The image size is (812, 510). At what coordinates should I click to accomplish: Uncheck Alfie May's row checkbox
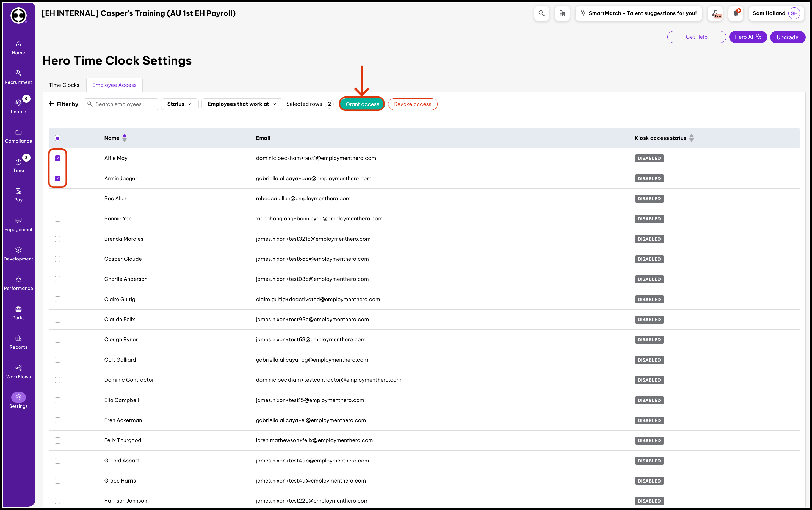click(58, 158)
